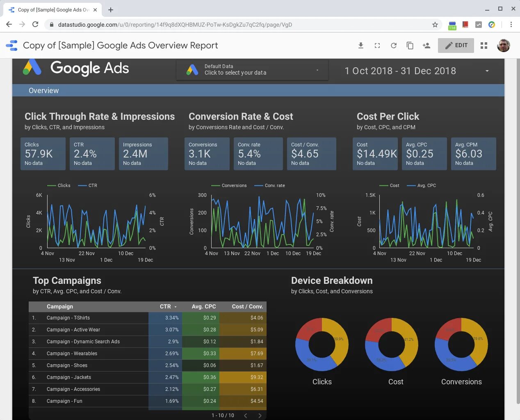The width and height of the screenshot is (520, 420).
Task: Open user account avatar
Action: click(504, 46)
